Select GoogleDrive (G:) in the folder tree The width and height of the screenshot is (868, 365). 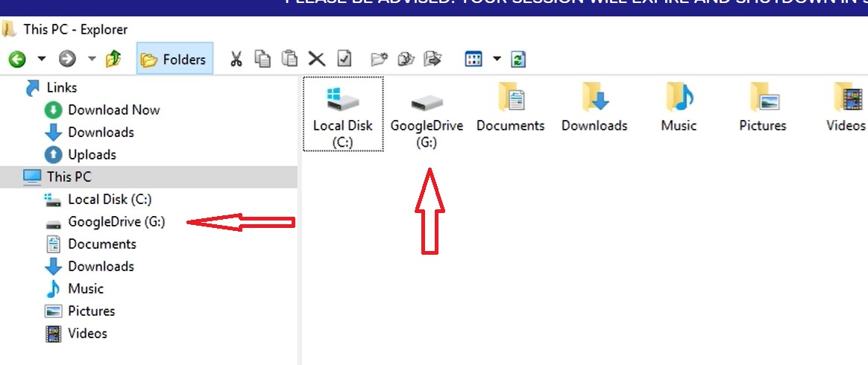pyautogui.click(x=116, y=221)
